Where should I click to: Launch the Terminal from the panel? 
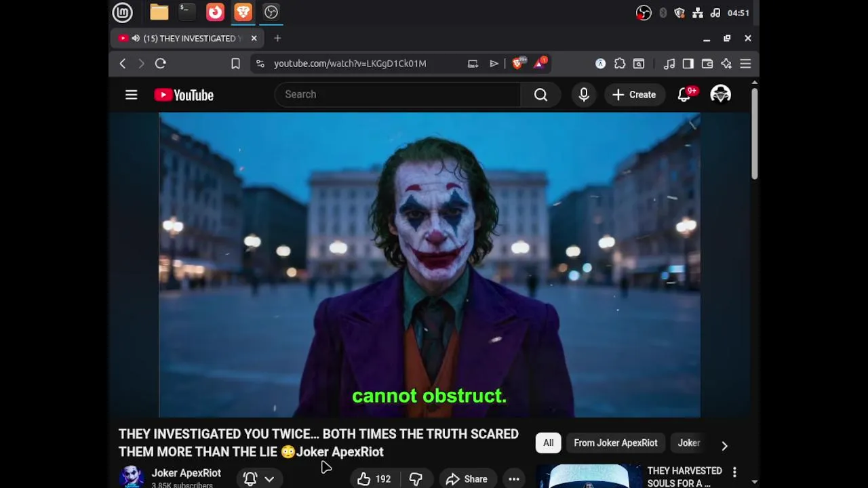click(186, 12)
